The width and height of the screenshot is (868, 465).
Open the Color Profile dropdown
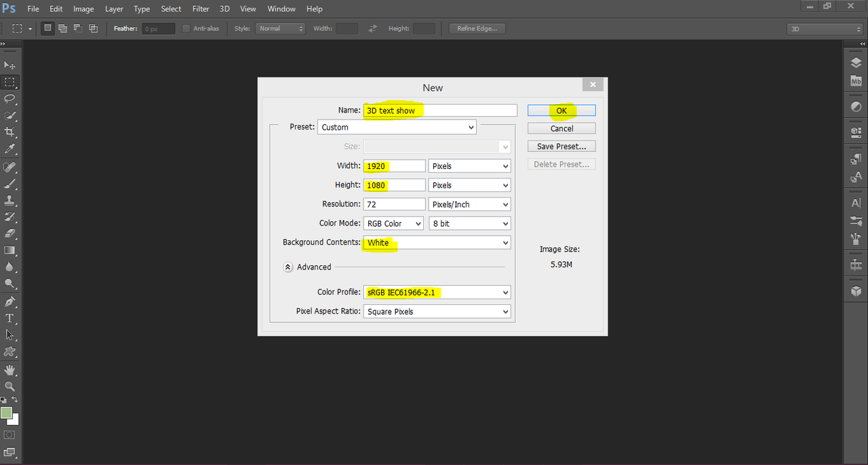437,293
